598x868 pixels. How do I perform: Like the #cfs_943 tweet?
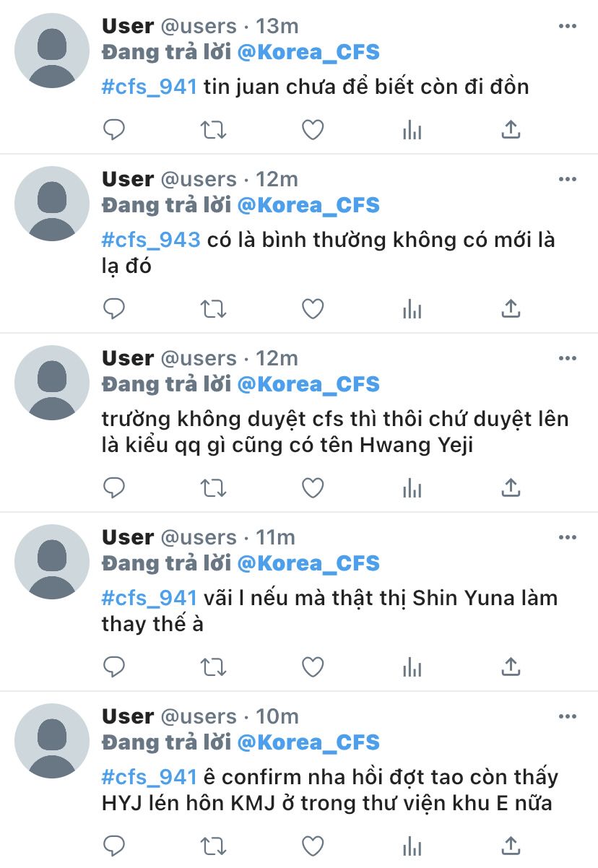click(312, 309)
